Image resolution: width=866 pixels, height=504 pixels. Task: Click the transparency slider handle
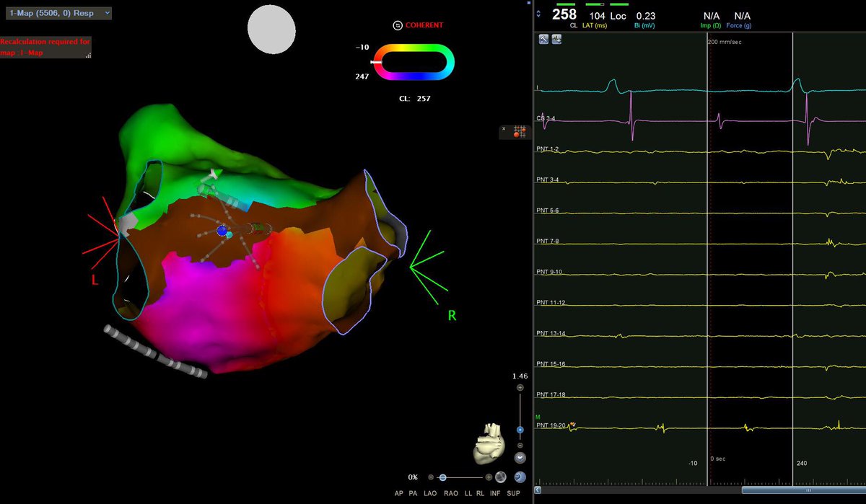(442, 477)
